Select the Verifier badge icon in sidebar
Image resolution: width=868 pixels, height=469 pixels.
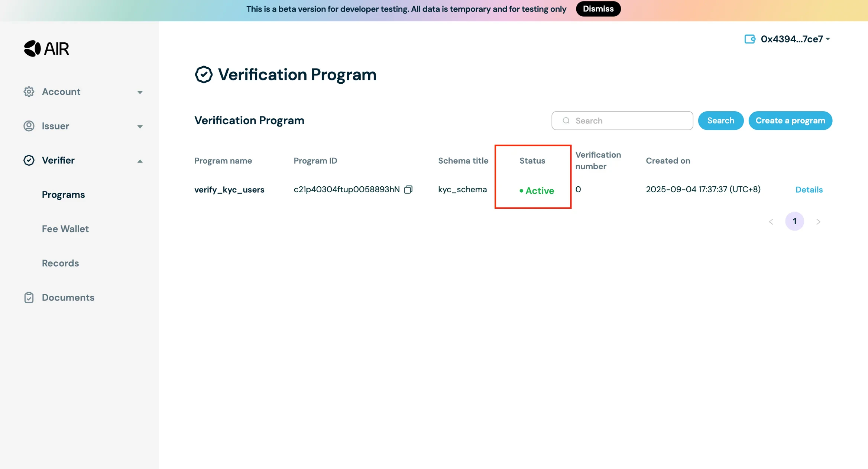coord(29,160)
